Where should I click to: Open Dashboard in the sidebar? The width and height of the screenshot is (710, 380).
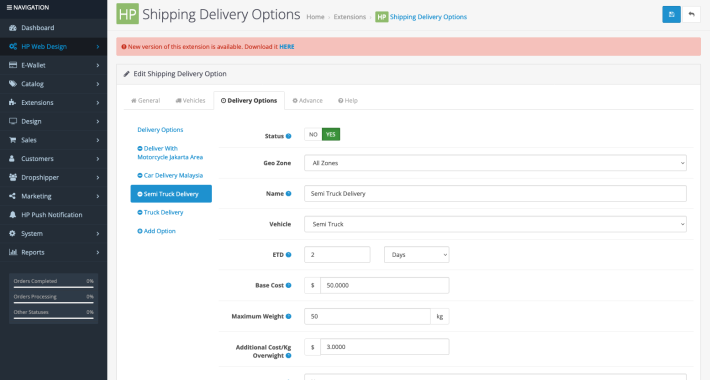coord(53,28)
